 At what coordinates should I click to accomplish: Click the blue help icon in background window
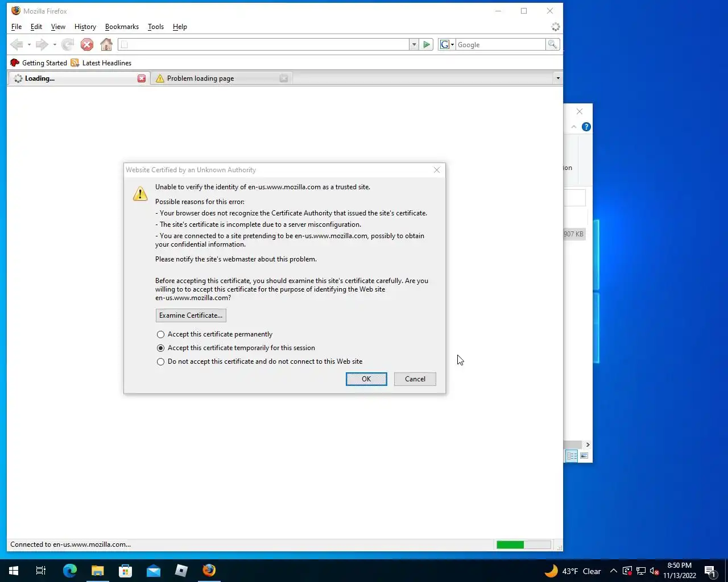coord(586,127)
